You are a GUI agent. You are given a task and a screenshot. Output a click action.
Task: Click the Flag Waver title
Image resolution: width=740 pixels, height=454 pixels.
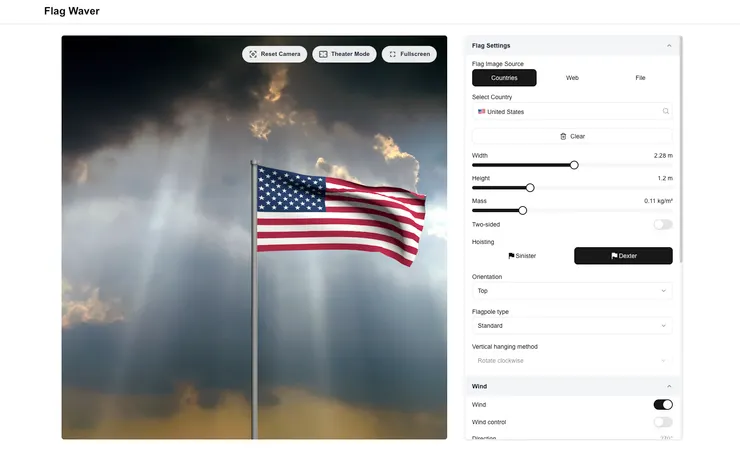click(72, 11)
